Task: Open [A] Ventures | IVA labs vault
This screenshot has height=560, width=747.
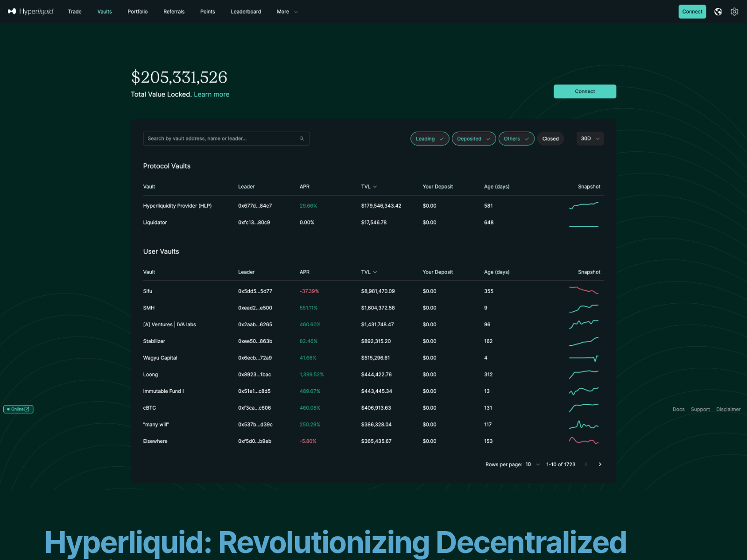Action: pos(169,325)
